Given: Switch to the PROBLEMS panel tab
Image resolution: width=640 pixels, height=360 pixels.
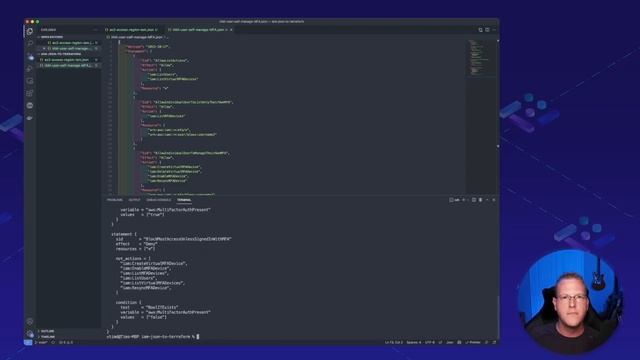Looking at the screenshot, I should tap(115, 200).
